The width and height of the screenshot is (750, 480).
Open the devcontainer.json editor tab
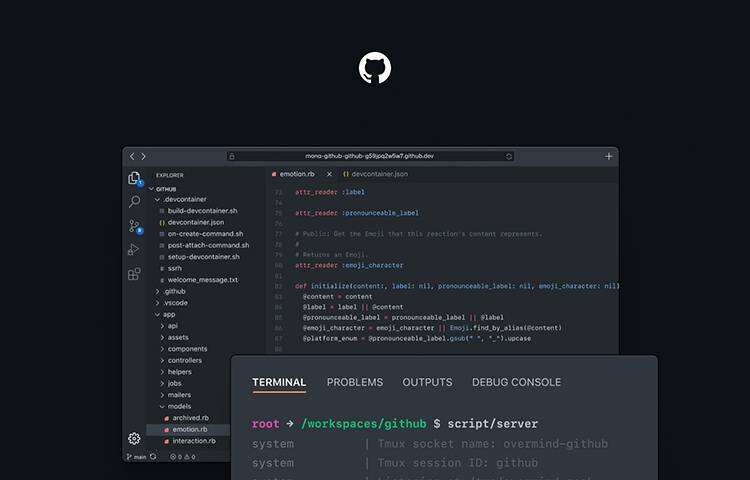tap(374, 174)
